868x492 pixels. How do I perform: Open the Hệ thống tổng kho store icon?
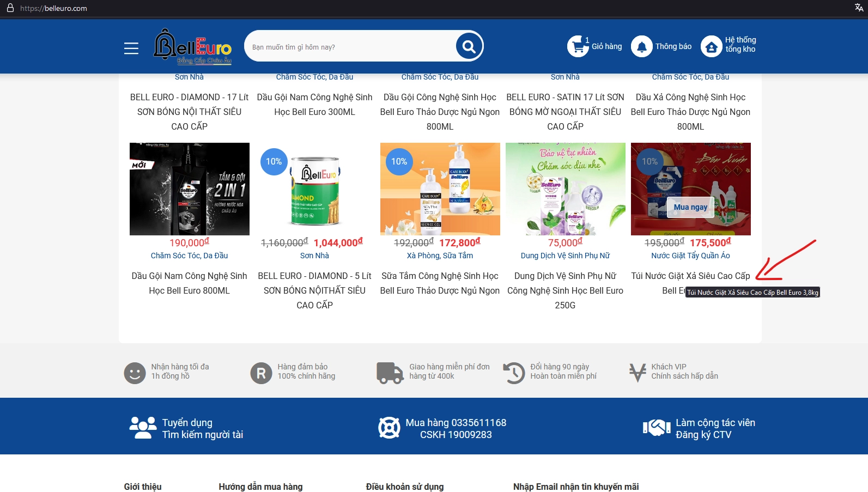pos(711,47)
